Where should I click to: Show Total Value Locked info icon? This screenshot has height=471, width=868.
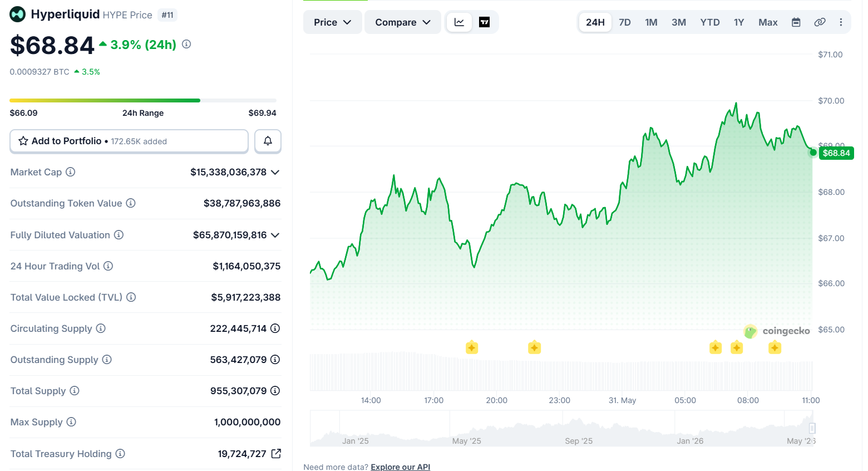coord(131,297)
